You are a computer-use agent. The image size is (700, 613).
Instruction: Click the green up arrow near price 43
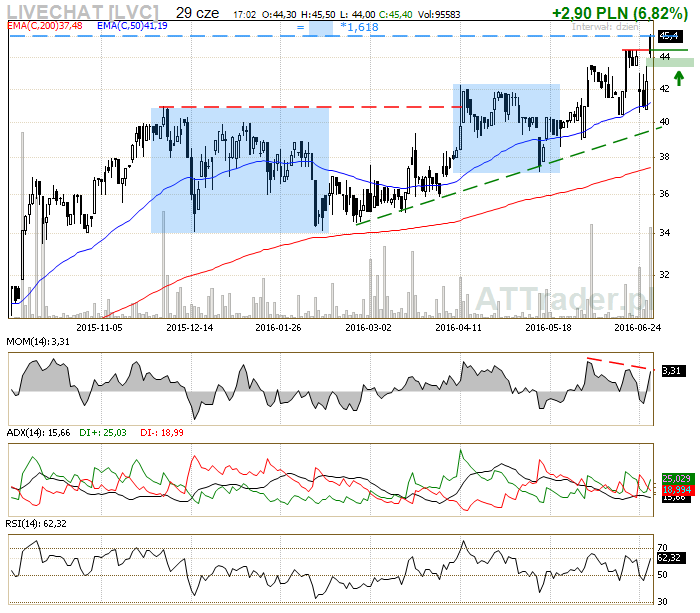click(x=679, y=78)
